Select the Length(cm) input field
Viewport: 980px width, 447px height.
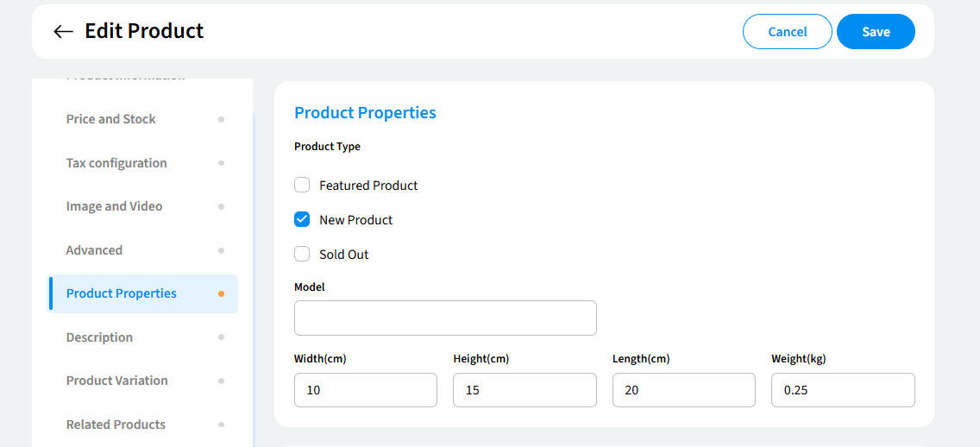click(x=684, y=390)
